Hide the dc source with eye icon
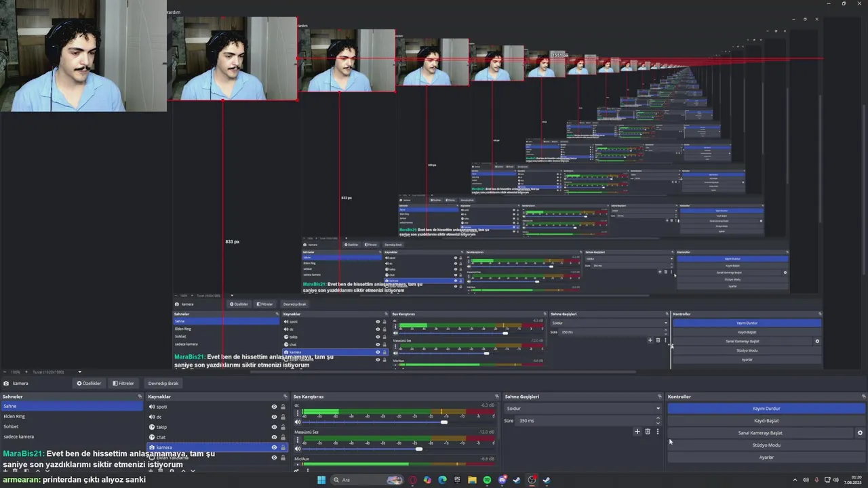 tap(274, 417)
